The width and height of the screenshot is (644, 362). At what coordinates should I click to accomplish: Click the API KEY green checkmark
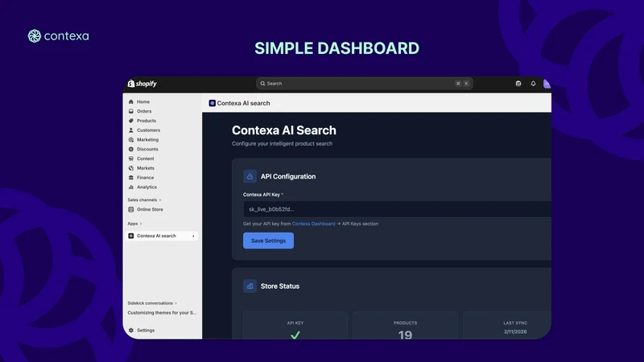295,335
